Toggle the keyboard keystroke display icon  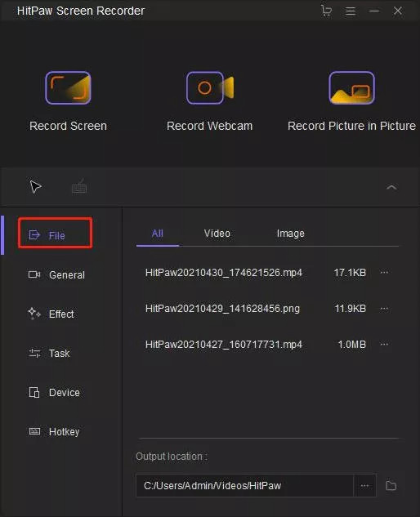pyautogui.click(x=79, y=187)
